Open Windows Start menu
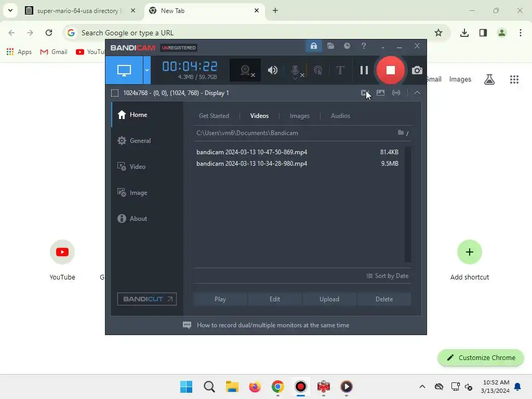The height and width of the screenshot is (399, 532). pos(187,387)
